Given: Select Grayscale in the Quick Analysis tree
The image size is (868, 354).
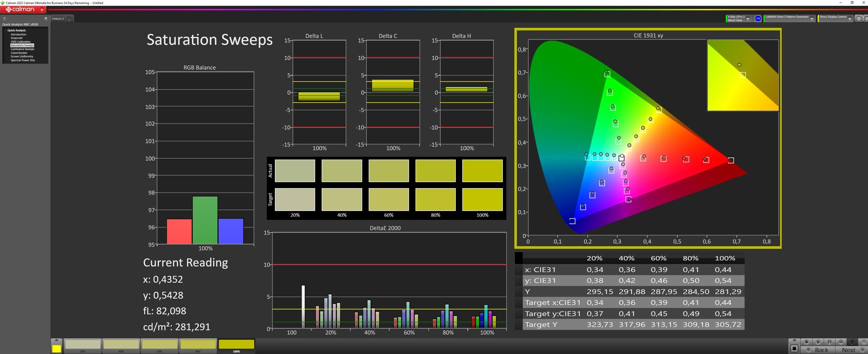Looking at the screenshot, I should pyautogui.click(x=17, y=38).
